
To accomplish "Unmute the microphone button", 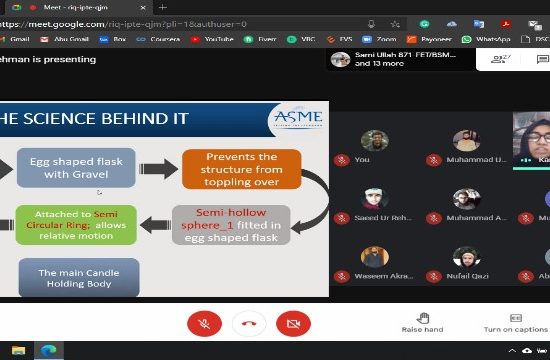I will click(204, 324).
